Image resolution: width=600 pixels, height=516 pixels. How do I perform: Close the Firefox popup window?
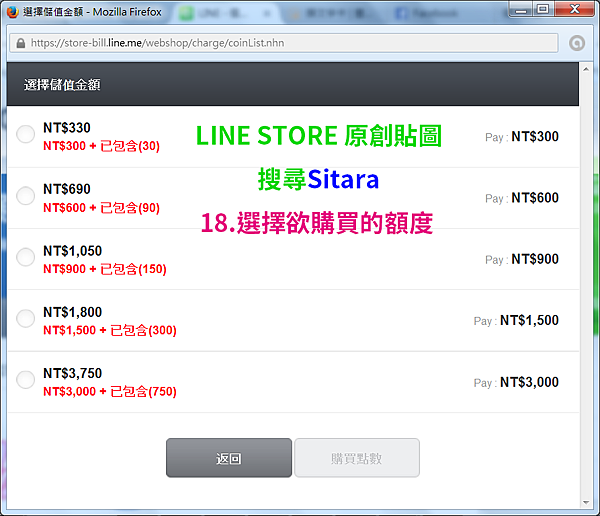click(575, 10)
